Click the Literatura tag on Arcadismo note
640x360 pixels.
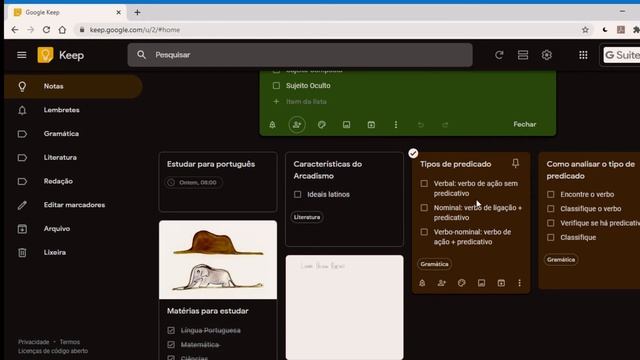[x=307, y=217]
